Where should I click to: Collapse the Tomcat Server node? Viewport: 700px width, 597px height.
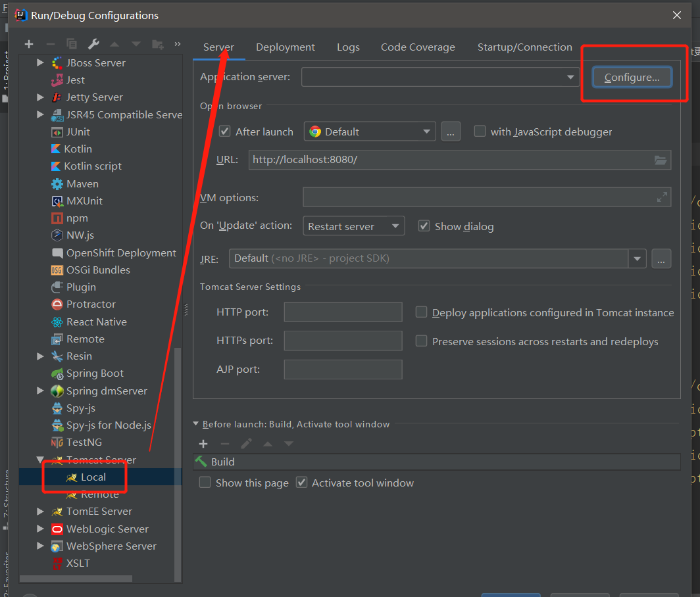click(x=40, y=459)
